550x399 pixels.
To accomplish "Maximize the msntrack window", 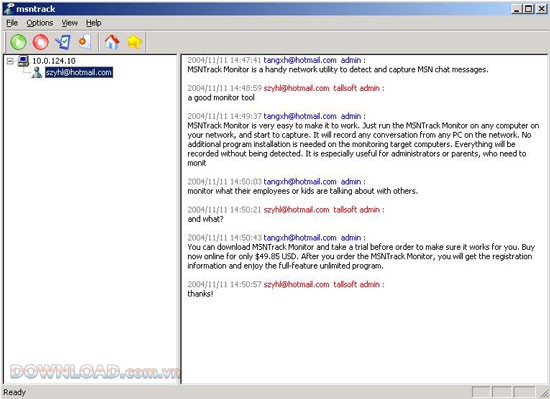I will point(528,9).
